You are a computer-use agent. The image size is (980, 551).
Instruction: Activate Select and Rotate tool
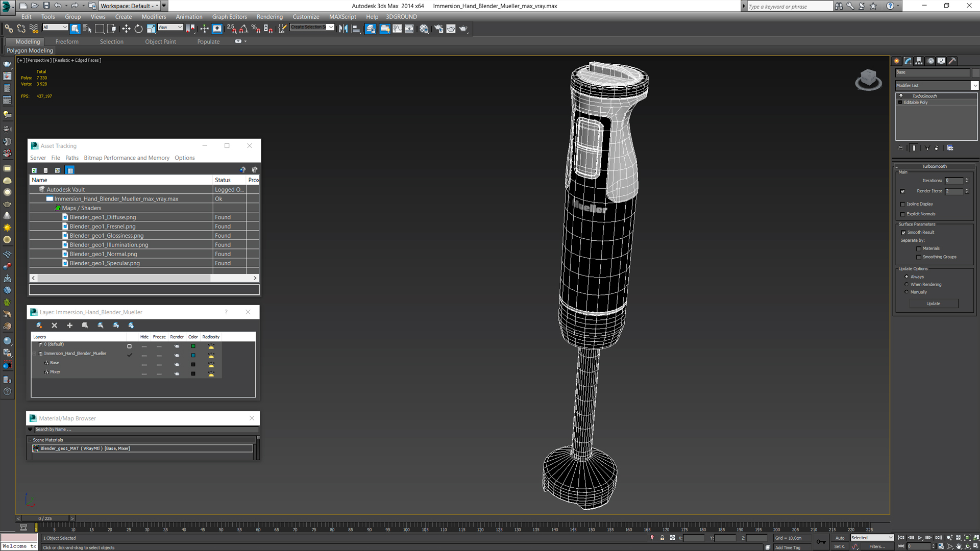click(x=138, y=29)
